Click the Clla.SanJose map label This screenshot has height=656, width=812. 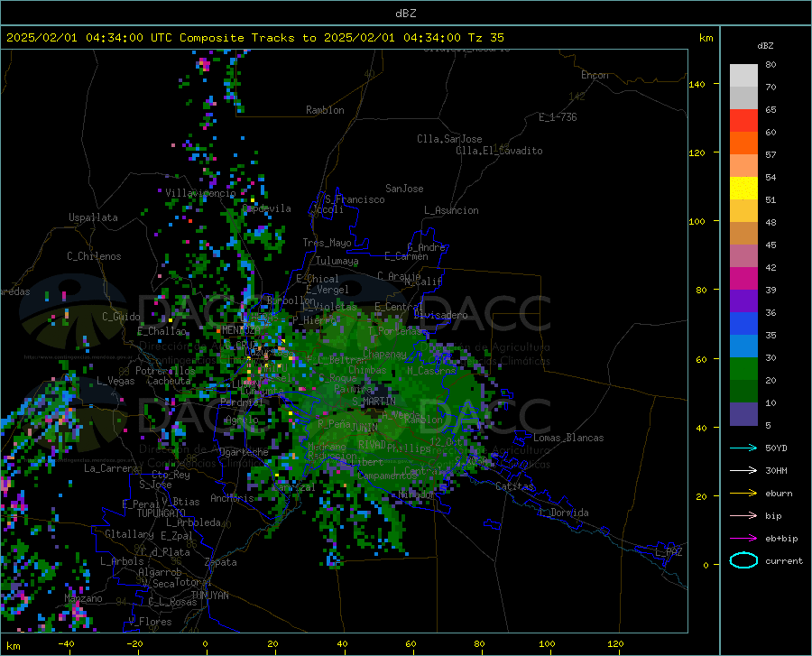click(449, 139)
